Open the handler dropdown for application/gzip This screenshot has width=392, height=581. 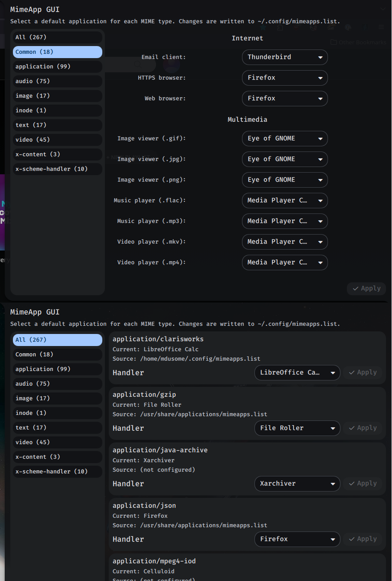point(297,428)
